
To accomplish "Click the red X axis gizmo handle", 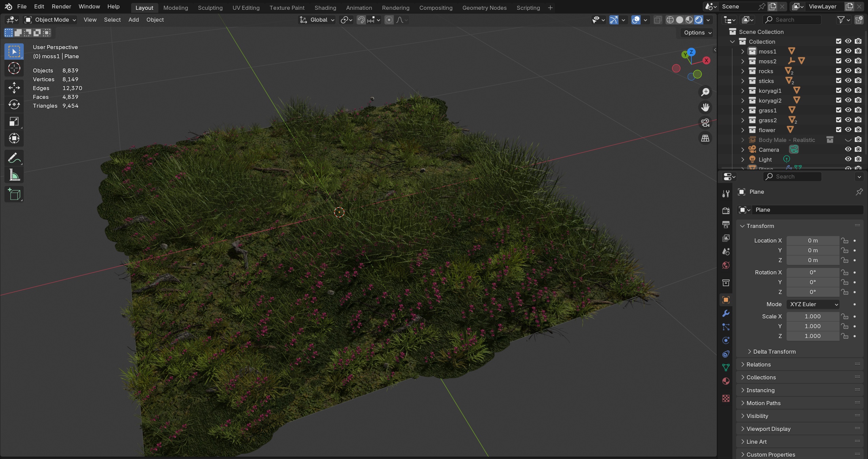I will 706,60.
